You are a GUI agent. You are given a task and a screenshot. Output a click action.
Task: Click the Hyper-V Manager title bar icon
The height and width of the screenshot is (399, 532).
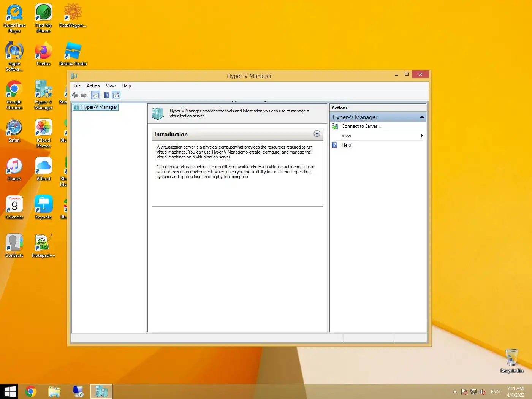(x=74, y=76)
